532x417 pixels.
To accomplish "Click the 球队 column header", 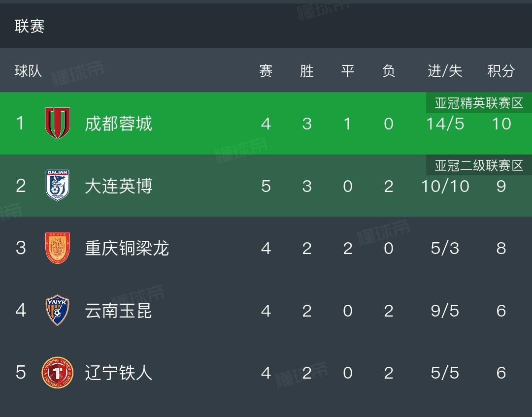I will click(28, 71).
